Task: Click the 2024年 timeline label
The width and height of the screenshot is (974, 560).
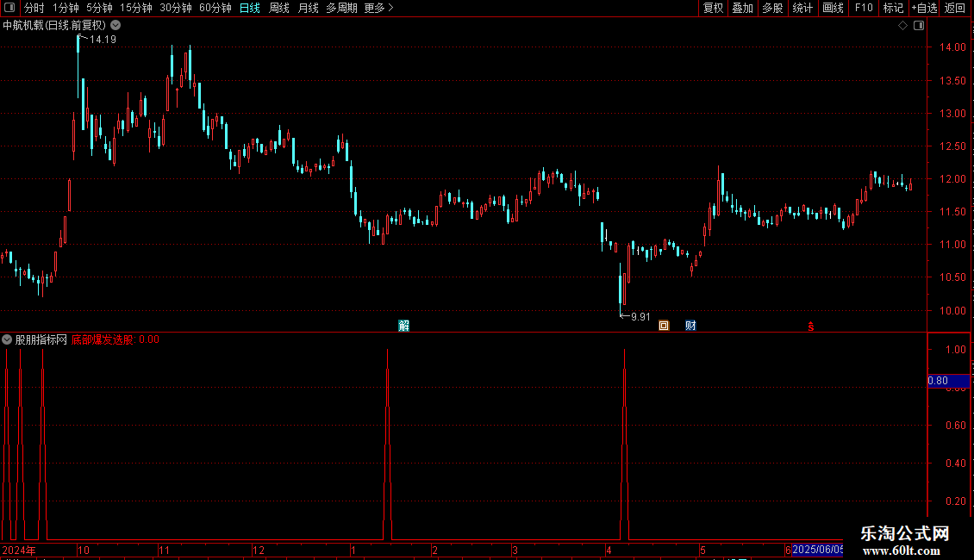Action: click(19, 550)
